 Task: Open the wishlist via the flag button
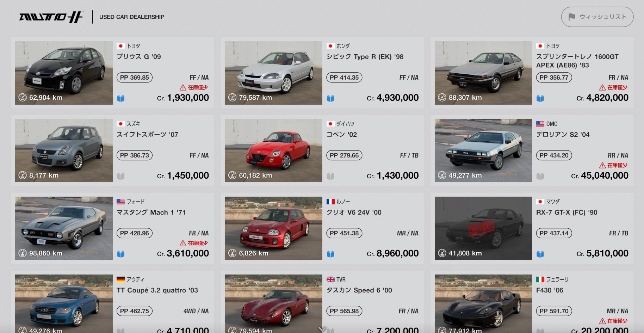[x=597, y=17]
